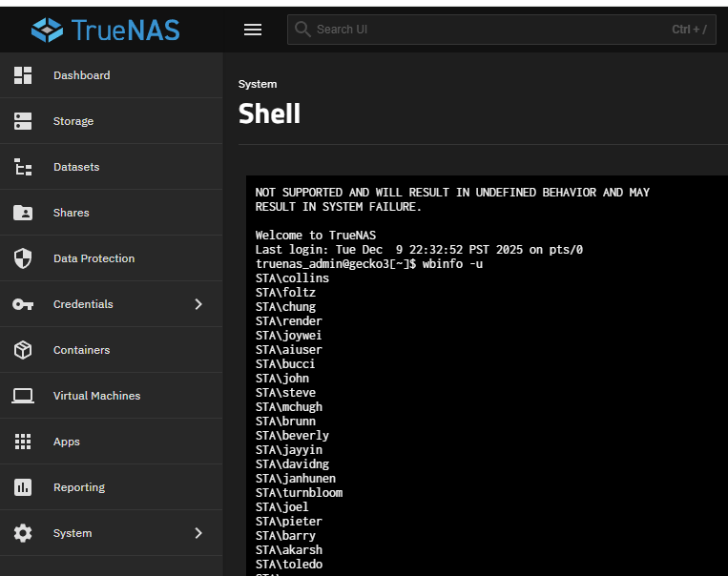Focus the Search UI field
This screenshot has height=576, width=728.
pos(502,30)
